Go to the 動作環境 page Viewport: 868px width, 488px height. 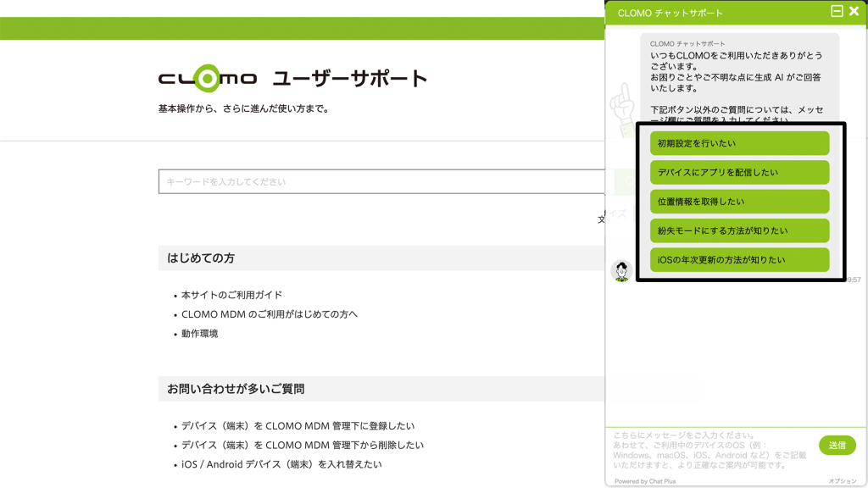click(x=199, y=334)
